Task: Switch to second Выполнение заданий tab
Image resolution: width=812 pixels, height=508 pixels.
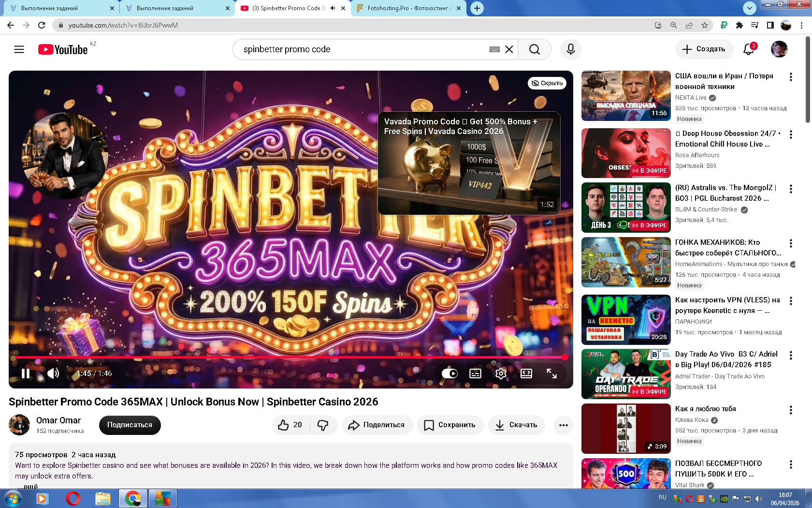Action: [176, 8]
